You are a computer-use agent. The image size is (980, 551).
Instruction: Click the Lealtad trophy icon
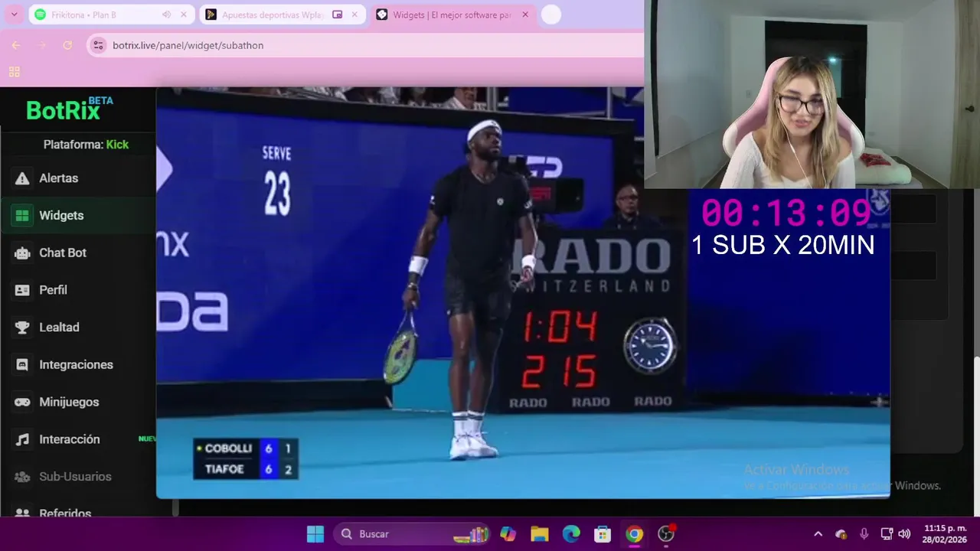pos(23,328)
